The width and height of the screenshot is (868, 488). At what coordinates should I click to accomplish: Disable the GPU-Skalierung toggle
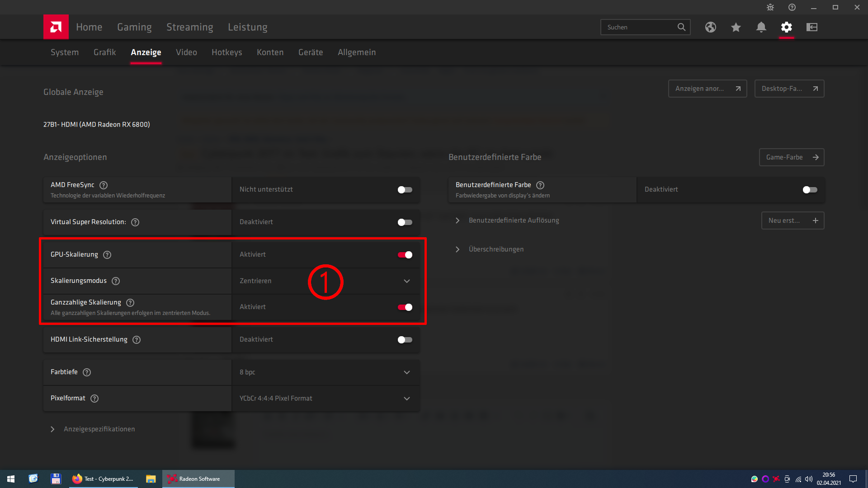405,255
